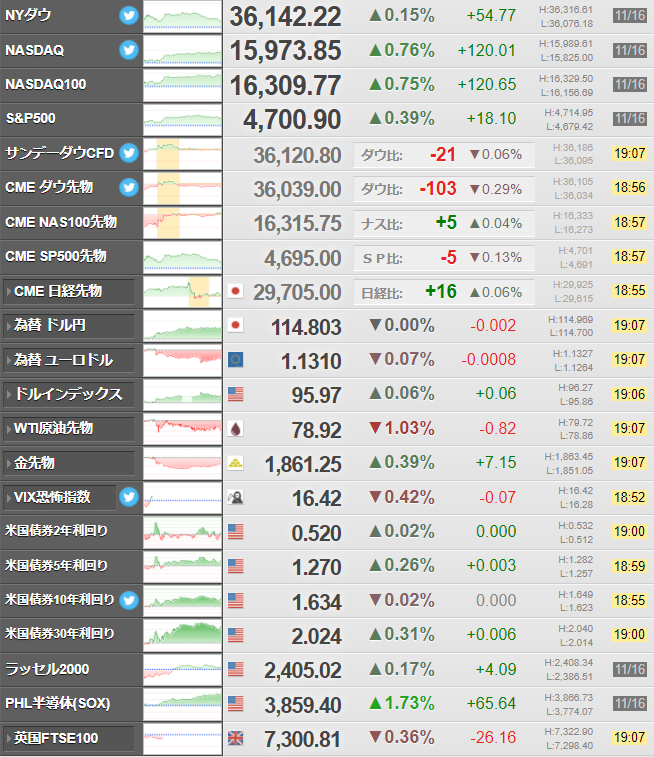Click the US flag in 米国債券30年利回り row
Image resolution: width=654 pixels, height=757 pixels.
pos(236,635)
